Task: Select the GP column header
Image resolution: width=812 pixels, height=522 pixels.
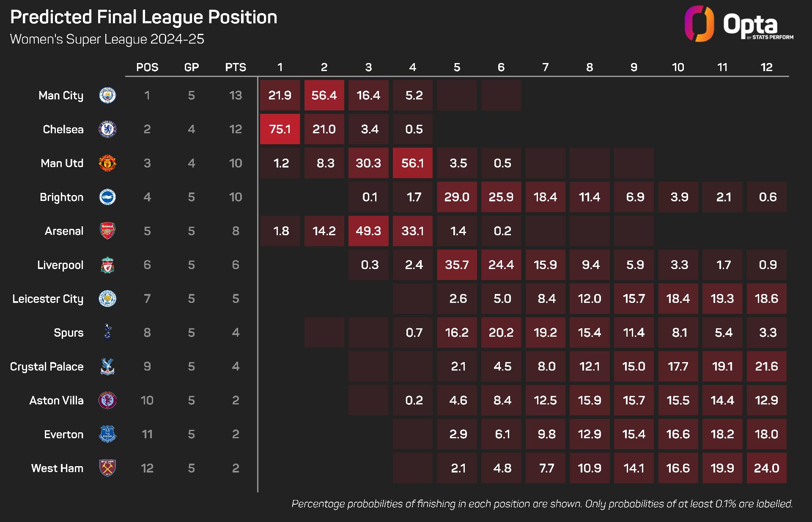Action: pos(192,67)
